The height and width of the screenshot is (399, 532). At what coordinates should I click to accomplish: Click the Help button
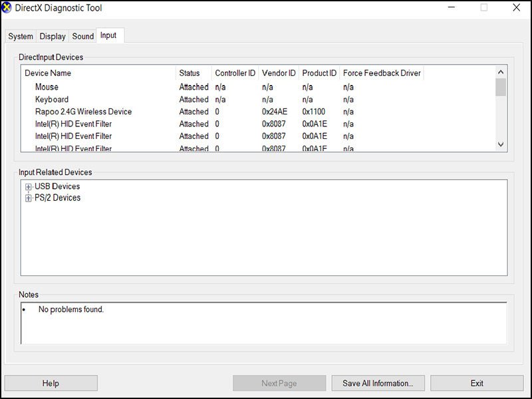51,383
